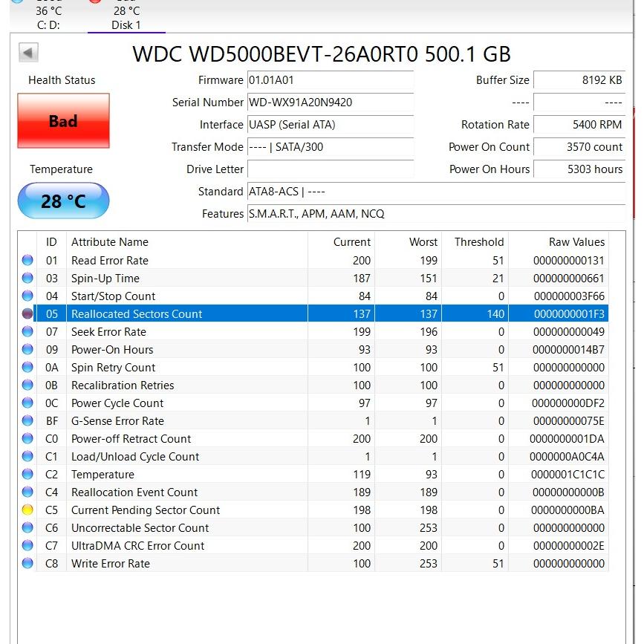This screenshot has width=644, height=644.
Task: Click the status icon beside Temperature attribute
Action: click(x=27, y=475)
